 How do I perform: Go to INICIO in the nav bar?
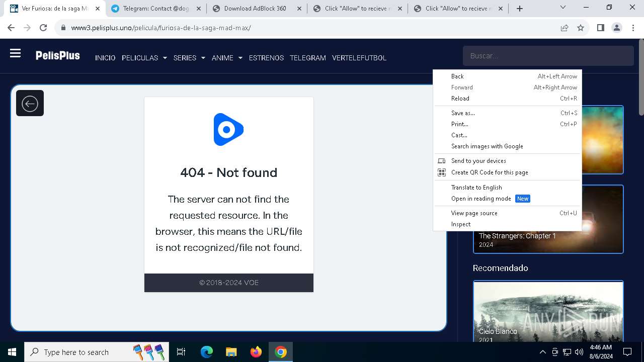pos(105,58)
